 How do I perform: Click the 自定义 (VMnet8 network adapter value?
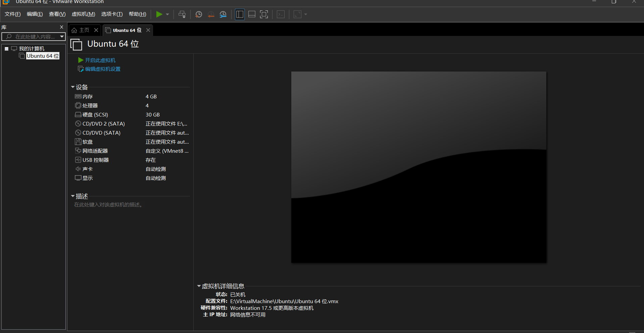[x=167, y=151]
